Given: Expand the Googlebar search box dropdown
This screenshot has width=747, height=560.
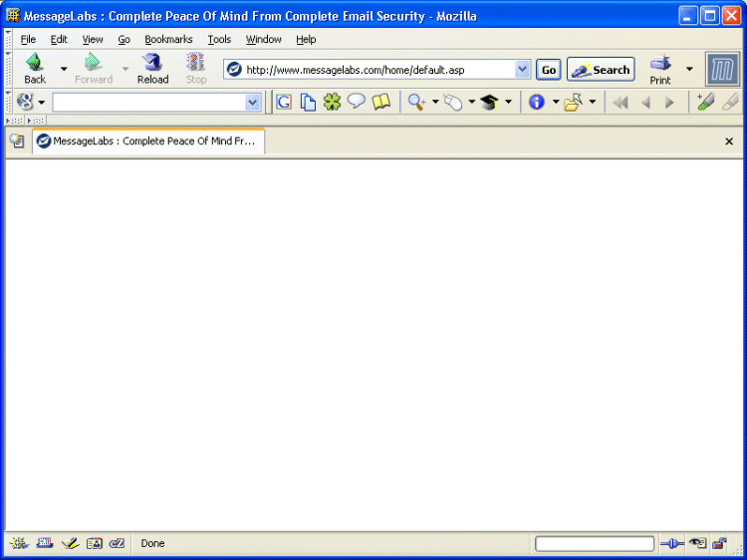Looking at the screenshot, I should click(253, 102).
